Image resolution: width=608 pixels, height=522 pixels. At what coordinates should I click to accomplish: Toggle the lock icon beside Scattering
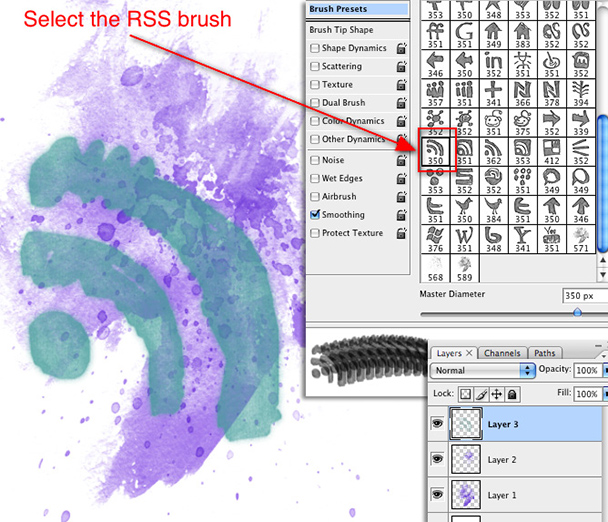[401, 66]
